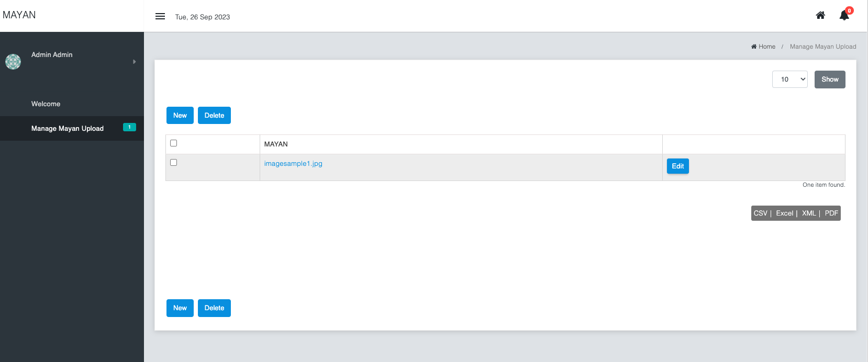This screenshot has height=362, width=868.
Task: Click the Admin Admin username
Action: coord(52,54)
